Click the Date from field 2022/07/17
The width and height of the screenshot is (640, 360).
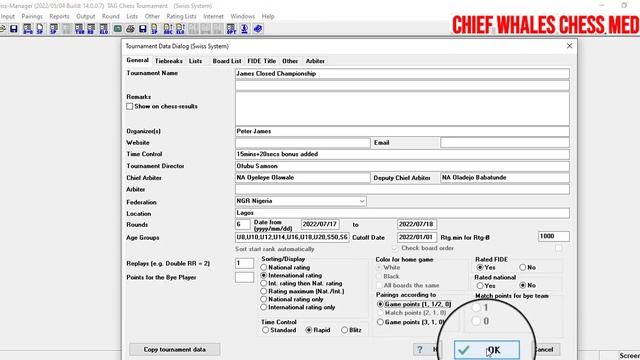click(320, 224)
